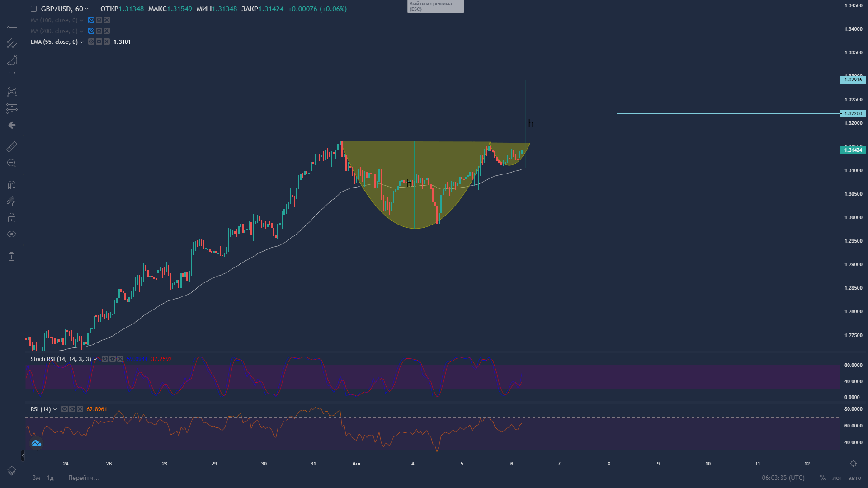Viewport: 868px width, 488px height.
Task: Expand the EMA (55, close, 0) dropdown
Action: [x=81, y=42]
